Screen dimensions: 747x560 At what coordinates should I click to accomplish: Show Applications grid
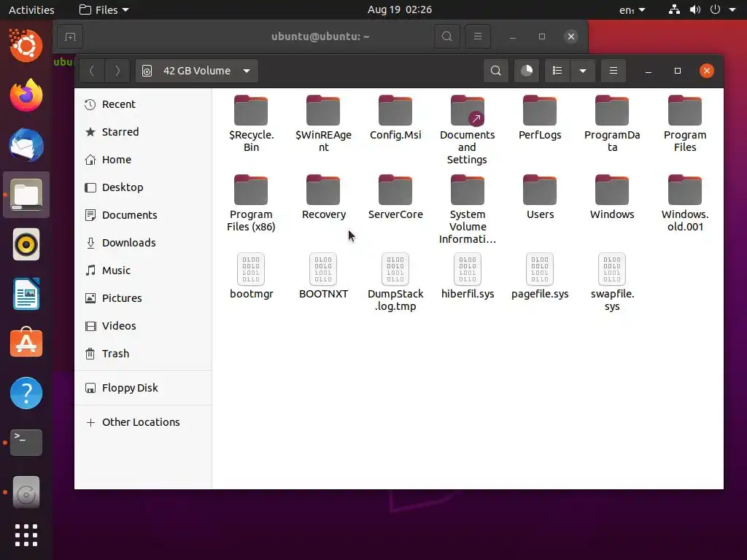pos(26,534)
